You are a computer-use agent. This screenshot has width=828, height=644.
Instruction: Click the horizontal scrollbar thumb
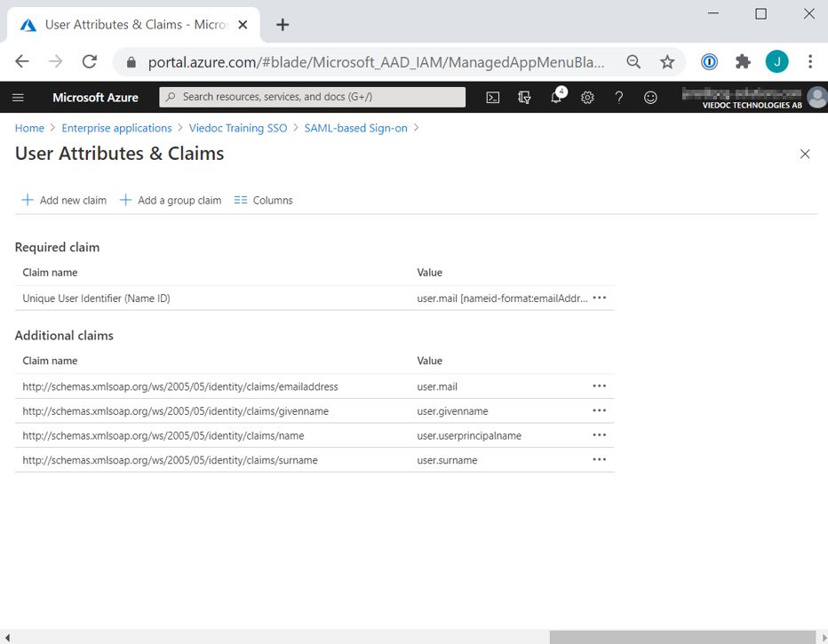tap(681, 637)
